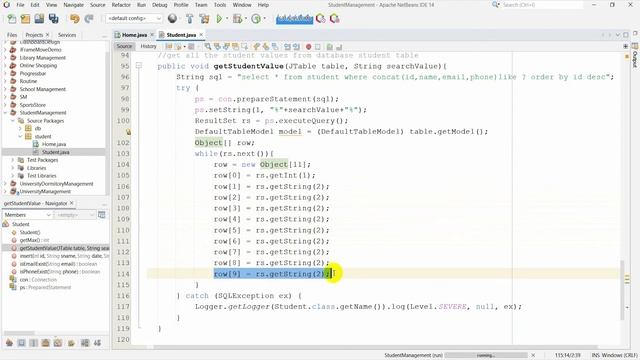
Task: Toggle Sort by Name in Navigator
Action: (x=85, y=343)
